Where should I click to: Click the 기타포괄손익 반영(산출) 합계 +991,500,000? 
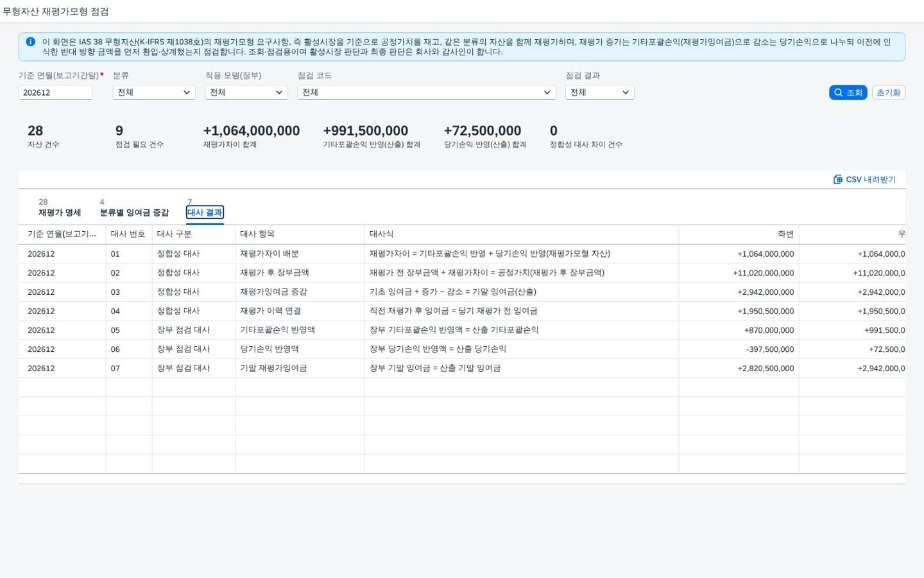(x=366, y=131)
